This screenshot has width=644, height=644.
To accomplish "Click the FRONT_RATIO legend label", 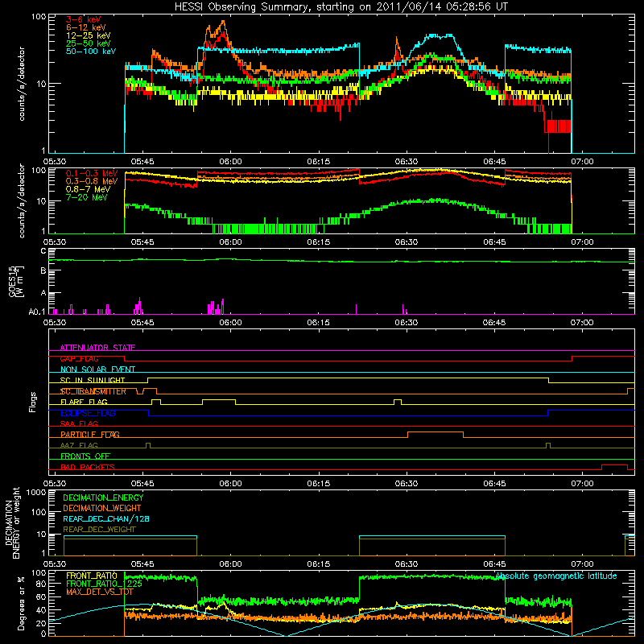I will pos(92,576).
